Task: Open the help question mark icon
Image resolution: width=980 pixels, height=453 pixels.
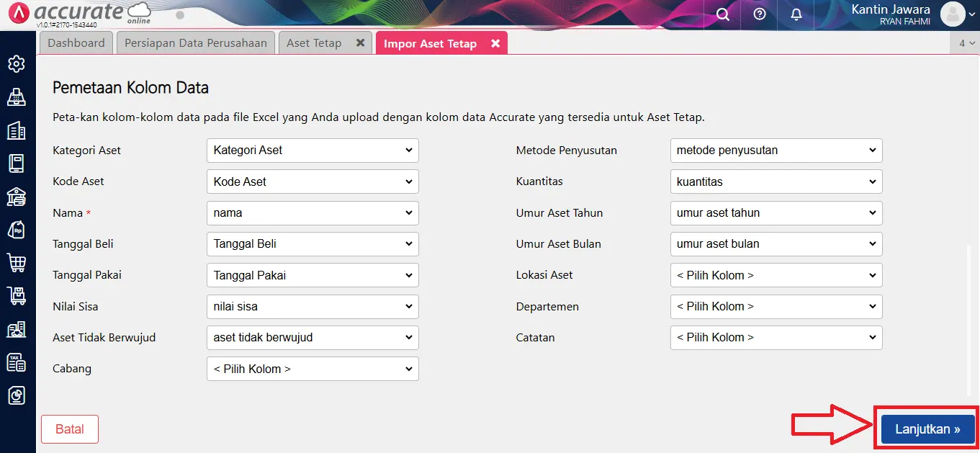Action: 758,14
